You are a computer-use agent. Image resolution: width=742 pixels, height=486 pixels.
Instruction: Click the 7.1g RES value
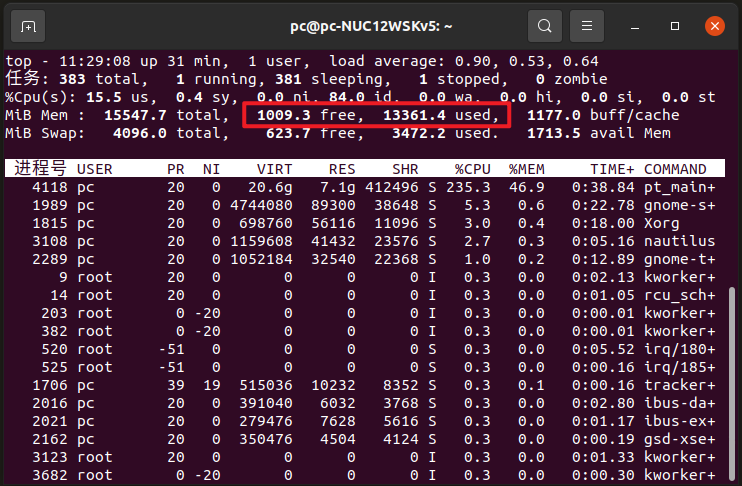[337, 187]
